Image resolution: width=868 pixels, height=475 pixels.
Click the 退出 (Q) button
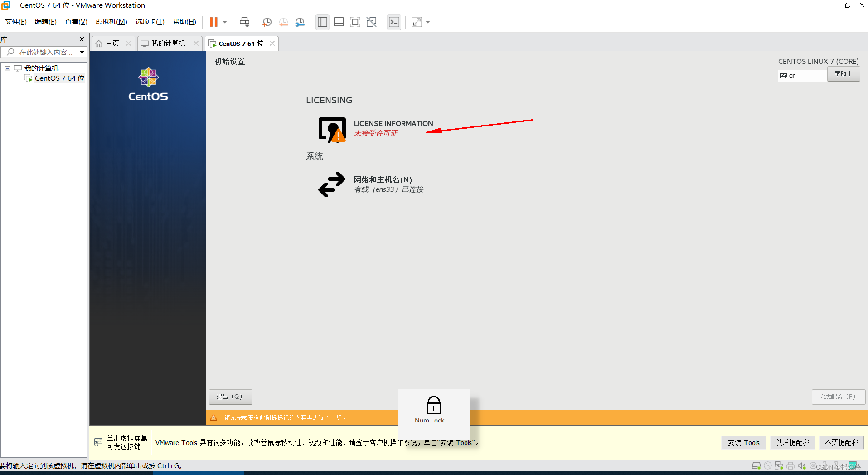(230, 397)
